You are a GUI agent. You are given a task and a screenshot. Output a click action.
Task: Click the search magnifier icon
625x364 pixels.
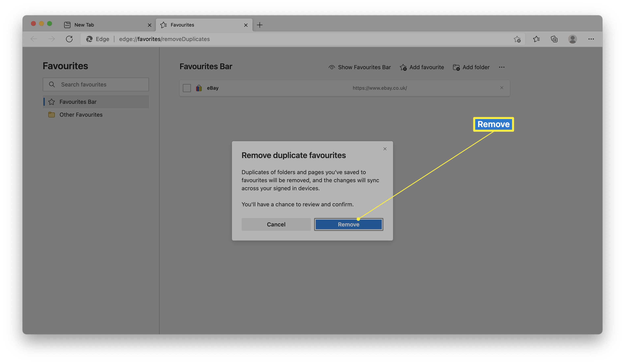(52, 84)
